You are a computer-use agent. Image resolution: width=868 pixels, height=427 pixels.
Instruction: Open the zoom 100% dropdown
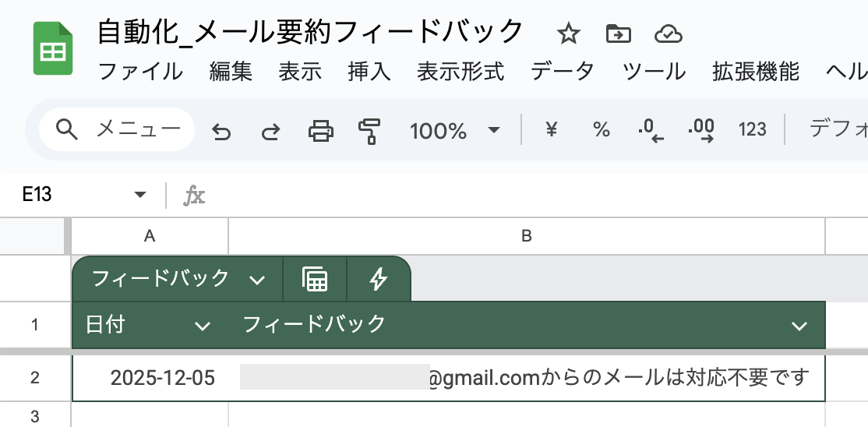[x=454, y=131]
